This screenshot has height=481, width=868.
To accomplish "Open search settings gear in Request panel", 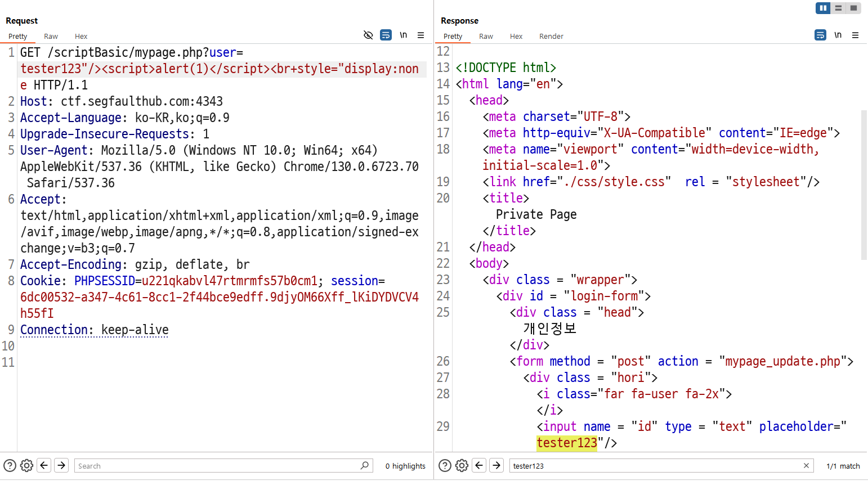I will tap(26, 465).
